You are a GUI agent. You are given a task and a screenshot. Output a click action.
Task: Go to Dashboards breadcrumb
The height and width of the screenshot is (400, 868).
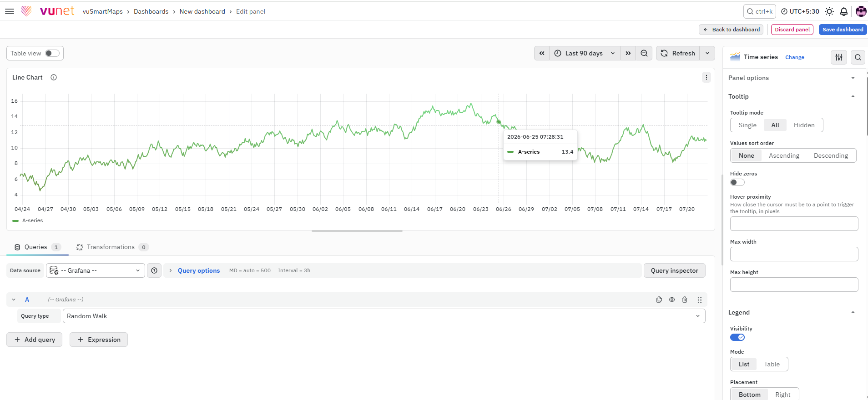[151, 11]
